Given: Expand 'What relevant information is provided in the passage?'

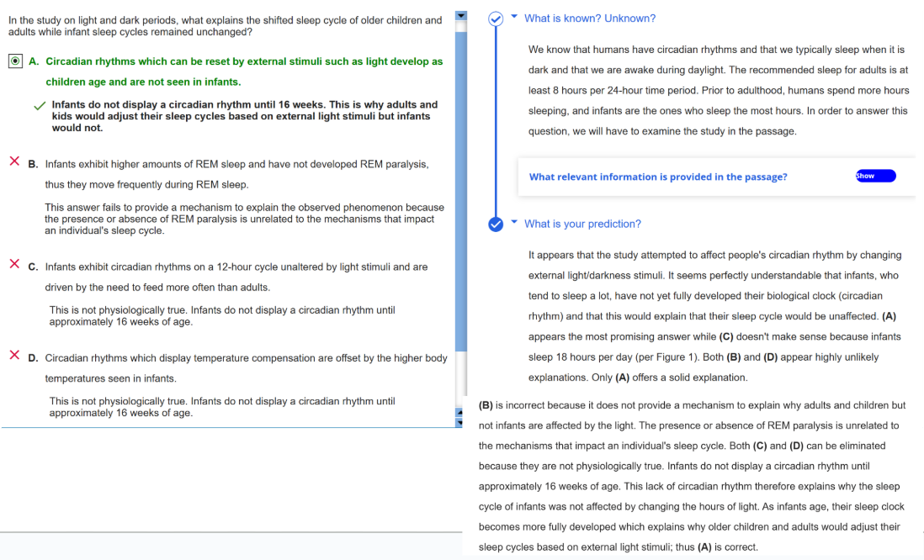Looking at the screenshot, I should coord(658,177).
